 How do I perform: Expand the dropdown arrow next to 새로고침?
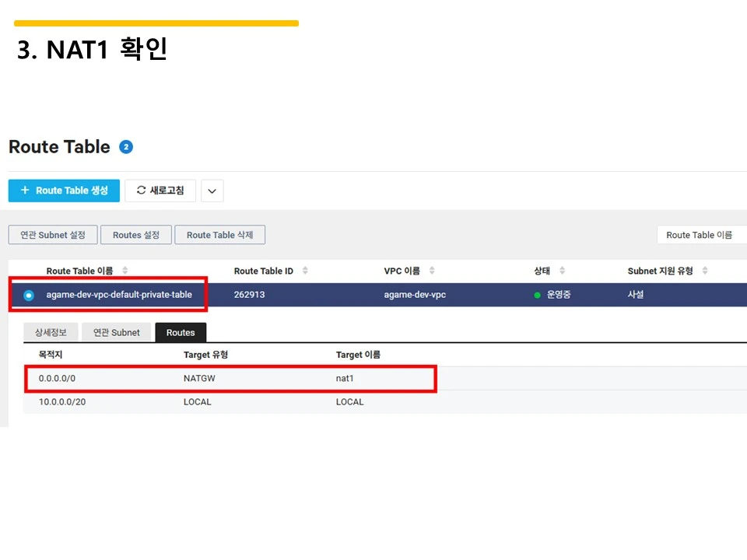(x=212, y=191)
